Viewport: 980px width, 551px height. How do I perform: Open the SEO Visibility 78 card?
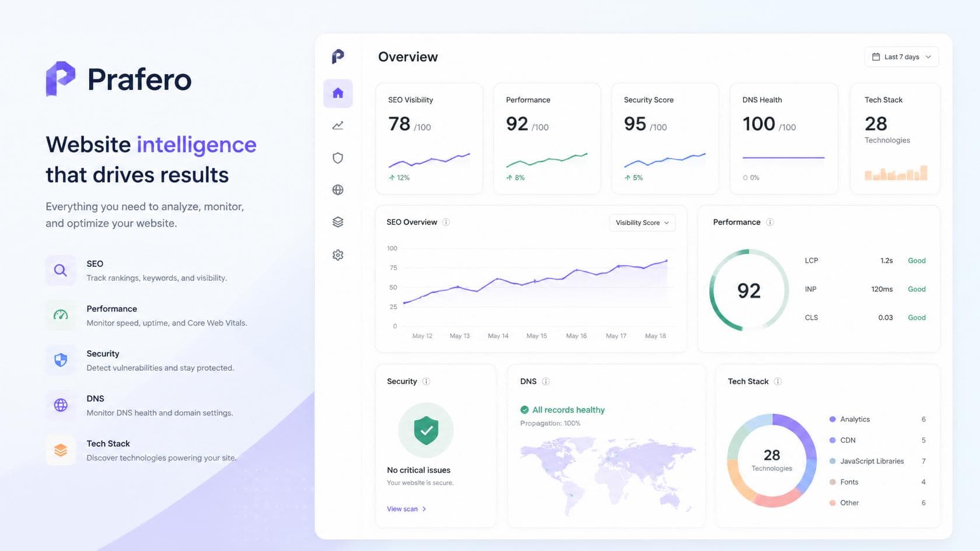pos(429,138)
